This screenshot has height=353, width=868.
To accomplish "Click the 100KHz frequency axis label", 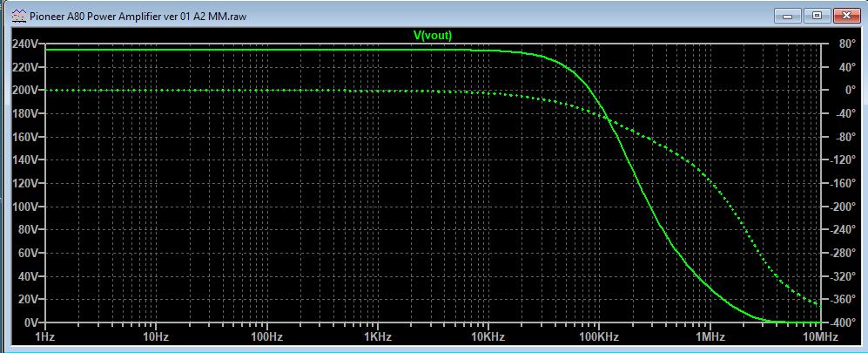I will coord(599,336).
